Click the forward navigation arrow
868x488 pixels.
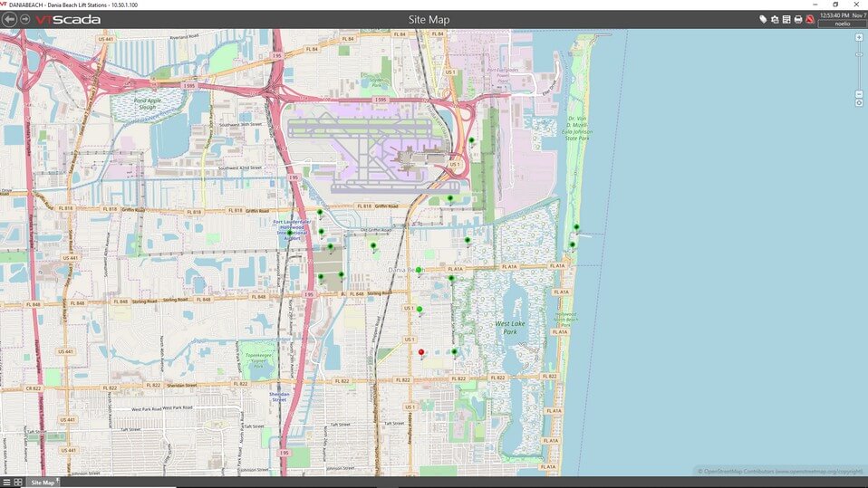click(25, 19)
